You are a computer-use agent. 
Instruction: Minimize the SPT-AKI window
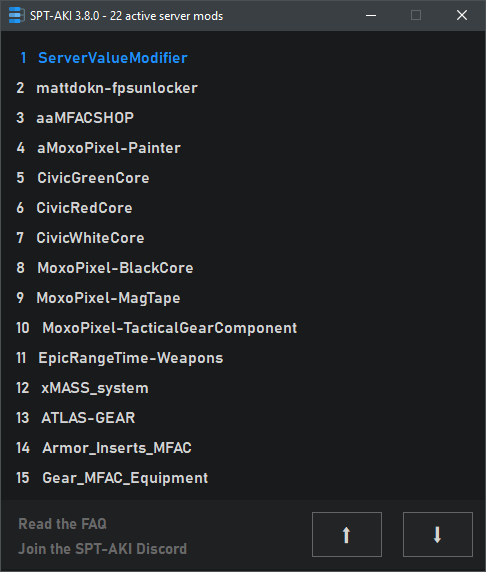[x=371, y=15]
